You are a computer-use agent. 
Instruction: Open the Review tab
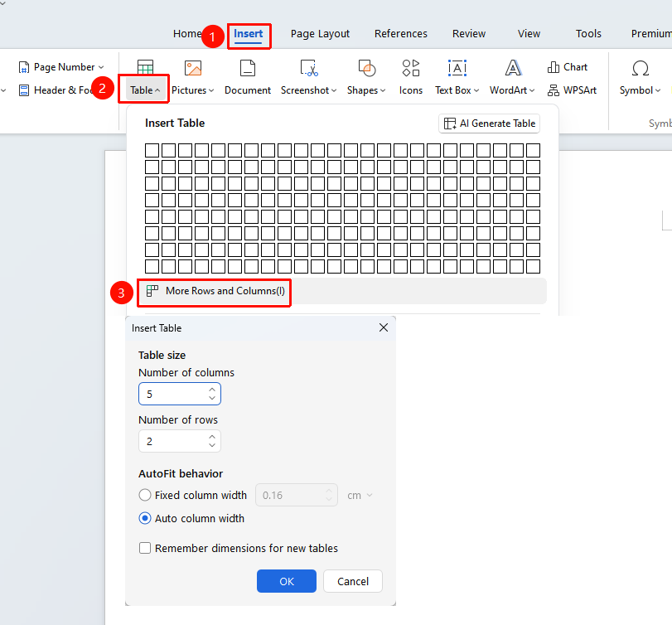(x=469, y=34)
